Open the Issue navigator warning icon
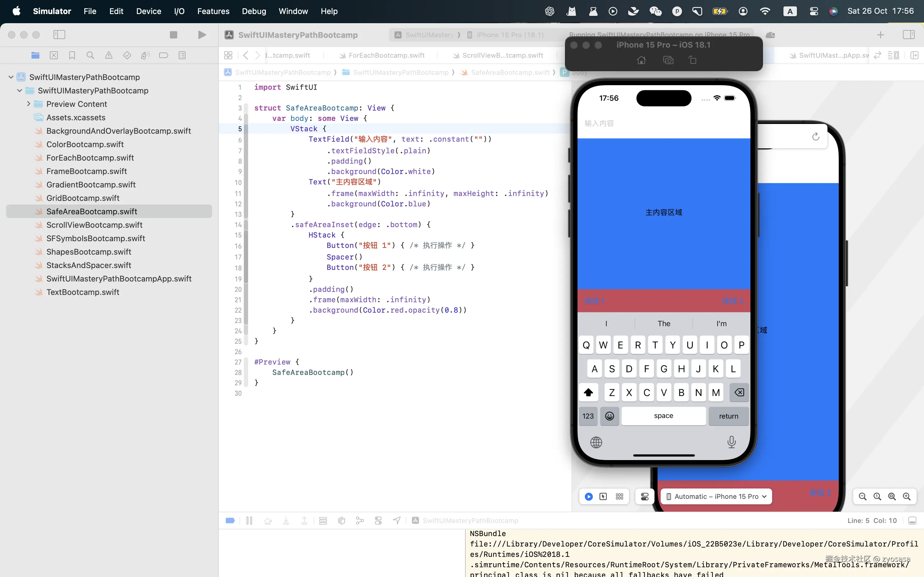Viewport: 924px width, 577px height. (109, 55)
